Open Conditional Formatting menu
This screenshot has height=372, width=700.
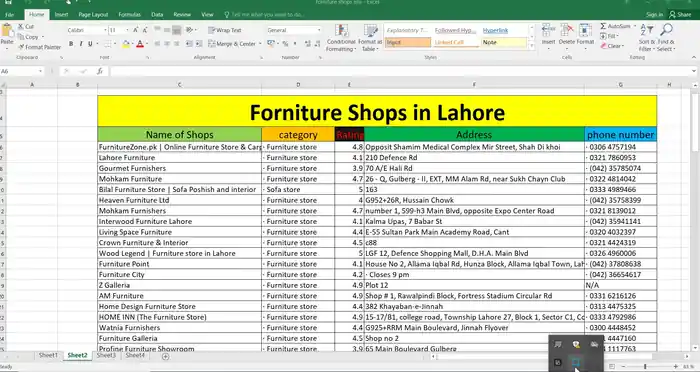click(x=341, y=38)
